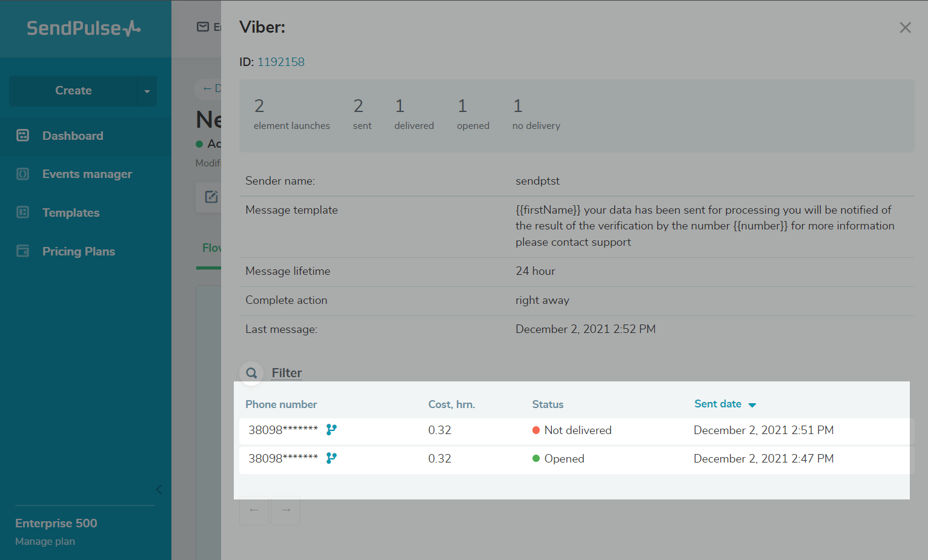The width and height of the screenshot is (928, 560).
Task: Click the Opened status
Action: pos(558,458)
